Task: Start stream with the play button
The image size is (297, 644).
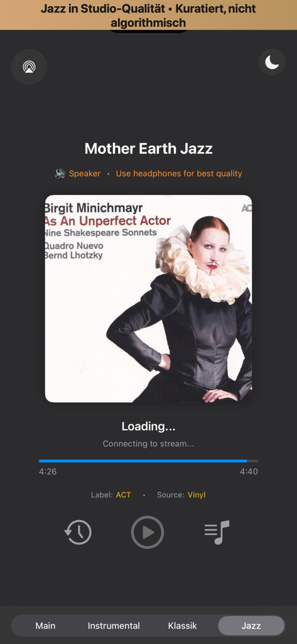Action: point(148,532)
